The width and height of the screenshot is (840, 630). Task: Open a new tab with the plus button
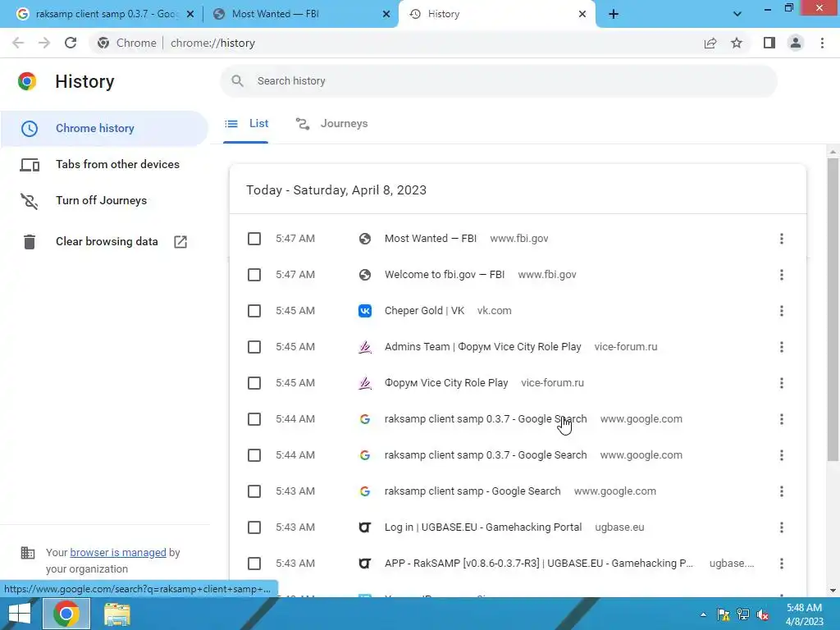click(x=614, y=14)
